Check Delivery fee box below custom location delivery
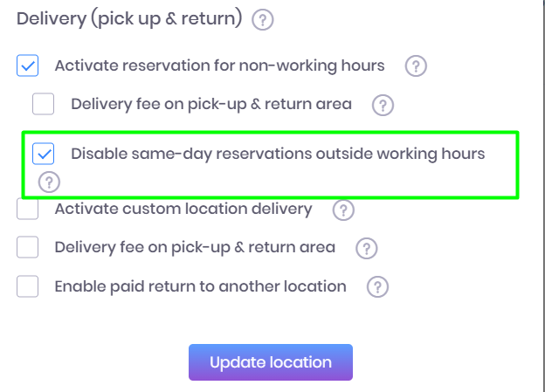 click(x=28, y=248)
